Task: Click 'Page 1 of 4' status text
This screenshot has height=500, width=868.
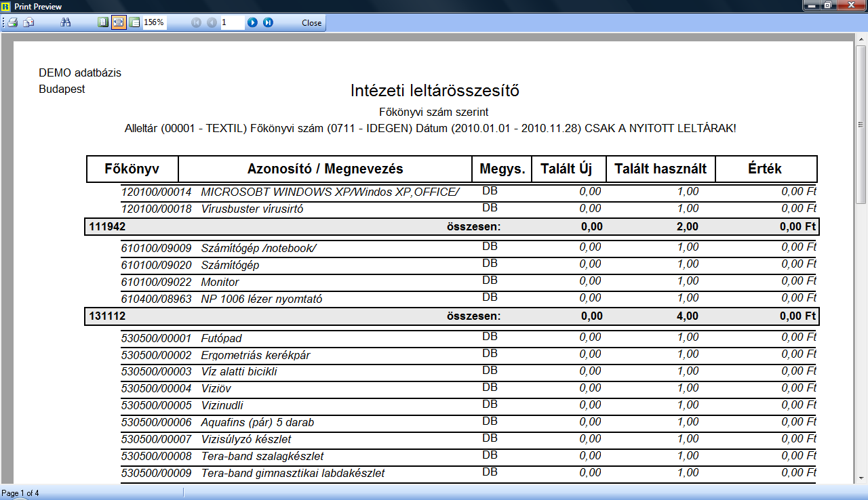Action: coord(20,493)
